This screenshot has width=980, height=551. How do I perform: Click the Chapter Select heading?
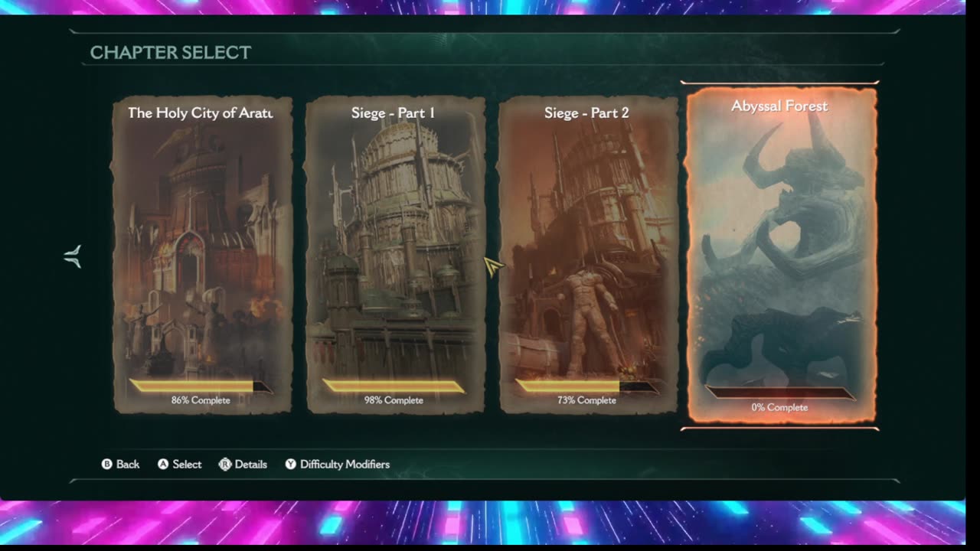(171, 53)
